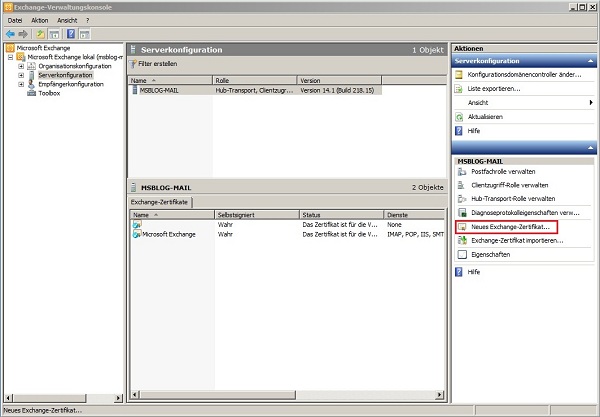Expand the Organisationskonfiguration node
Screen dimensions: 600x417
[x=21, y=66]
